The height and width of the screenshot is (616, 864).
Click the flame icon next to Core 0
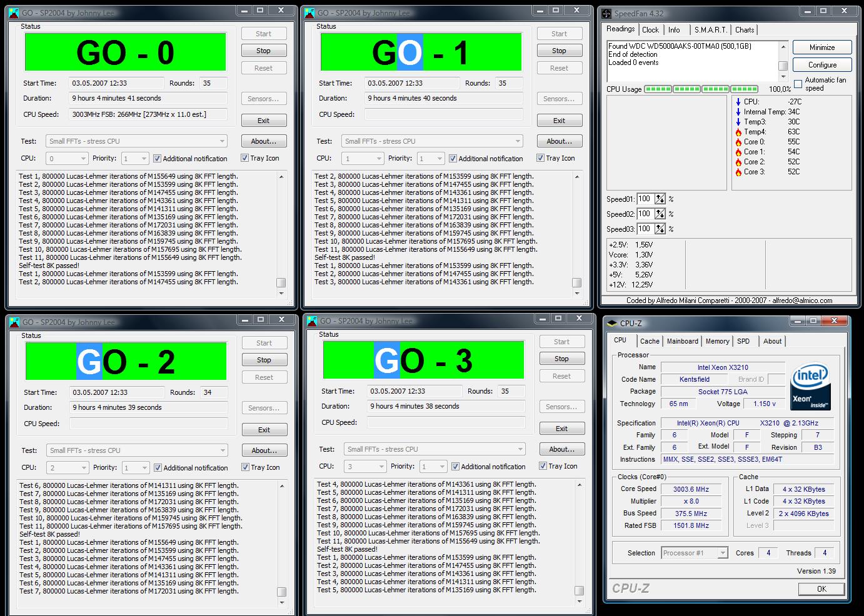[x=738, y=142]
